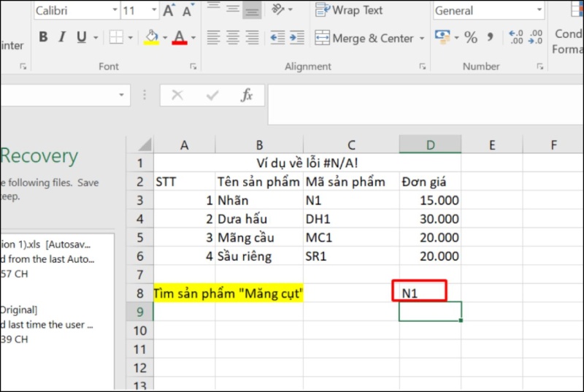Open Insert Function fx icon

pyautogui.click(x=247, y=96)
